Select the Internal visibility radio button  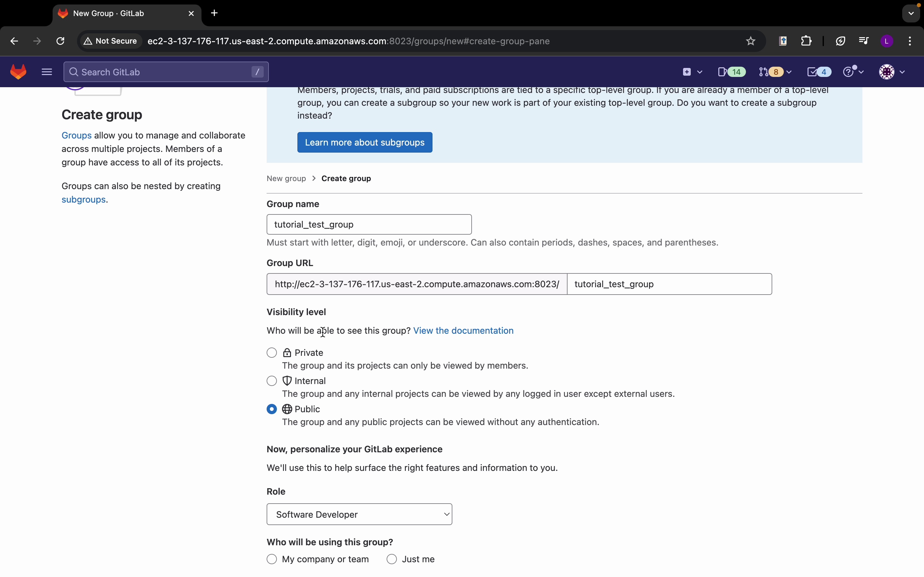click(272, 381)
